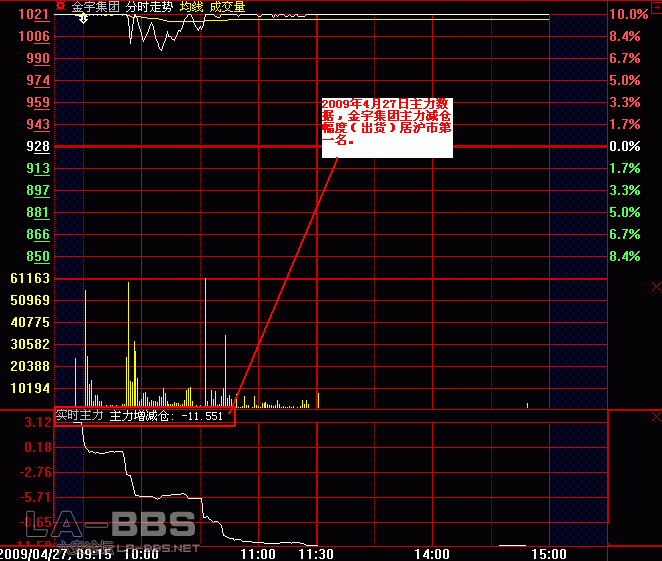This screenshot has width=662, height=561.
Task: Click the 0.0% percent axis label
Action: pyautogui.click(x=624, y=147)
